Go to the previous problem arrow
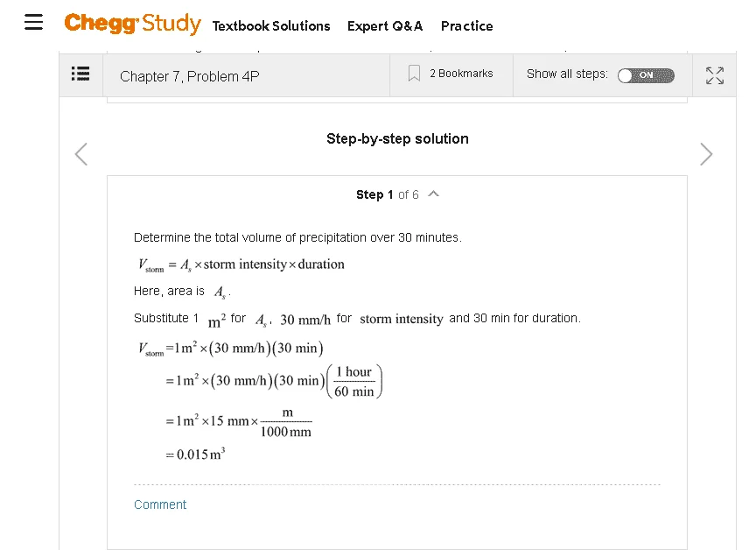Viewport: 756px width, 550px height. click(x=81, y=154)
